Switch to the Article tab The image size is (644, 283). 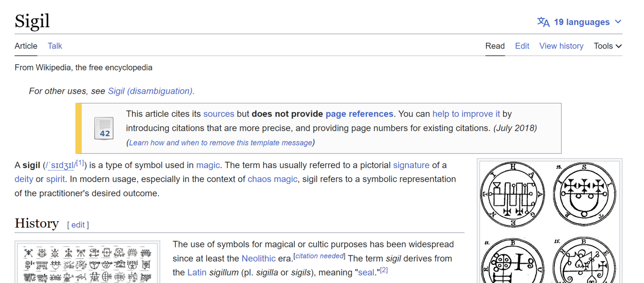click(x=26, y=46)
